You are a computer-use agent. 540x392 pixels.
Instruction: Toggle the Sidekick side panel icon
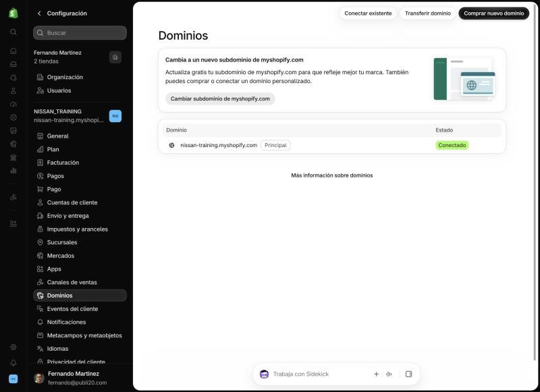[409, 374]
